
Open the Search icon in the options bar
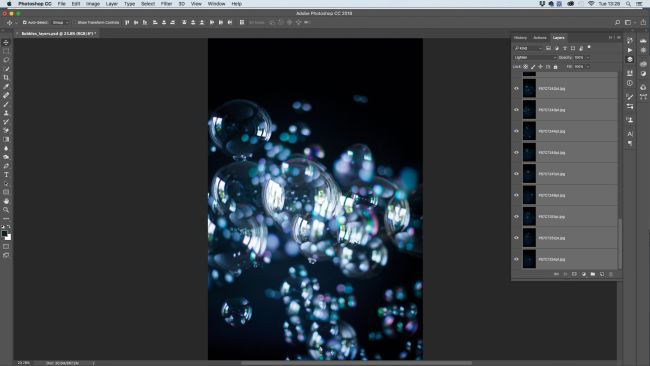(617, 22)
